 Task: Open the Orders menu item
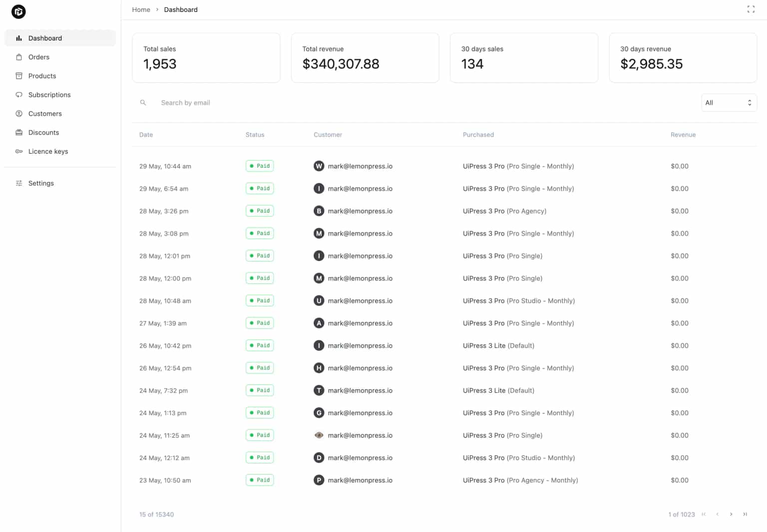point(39,57)
